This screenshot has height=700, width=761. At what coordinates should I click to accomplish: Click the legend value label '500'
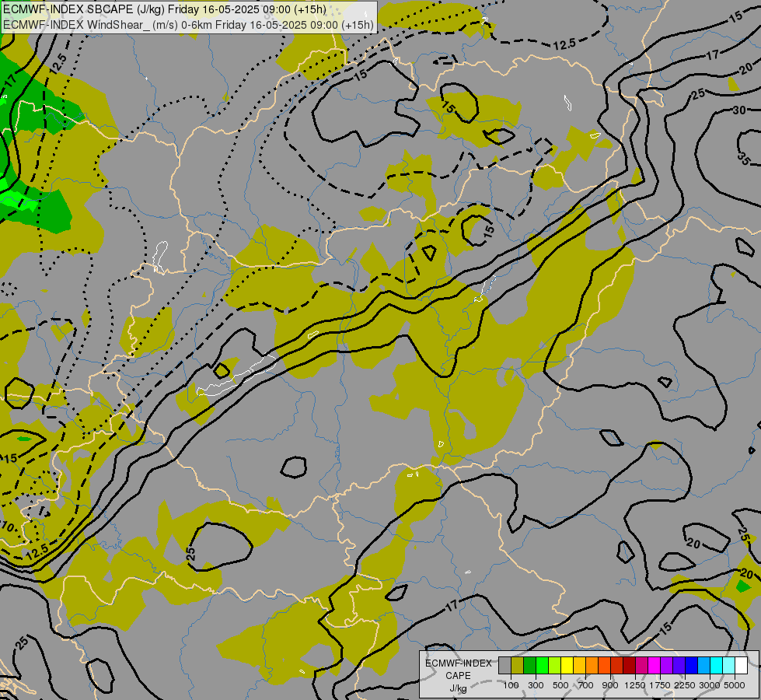click(560, 685)
